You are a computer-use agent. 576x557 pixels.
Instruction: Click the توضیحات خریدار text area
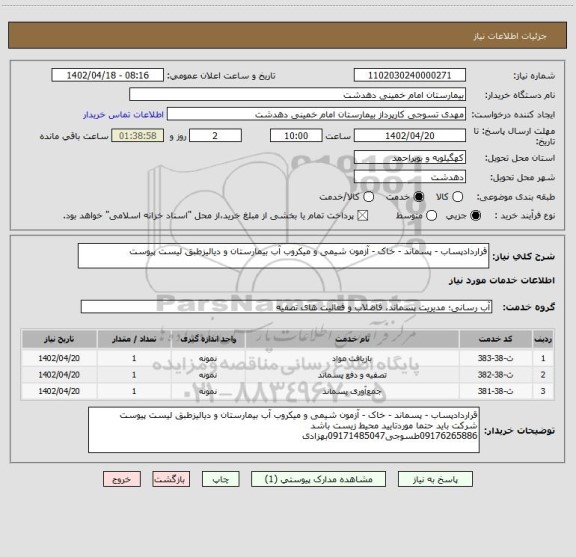point(284,430)
